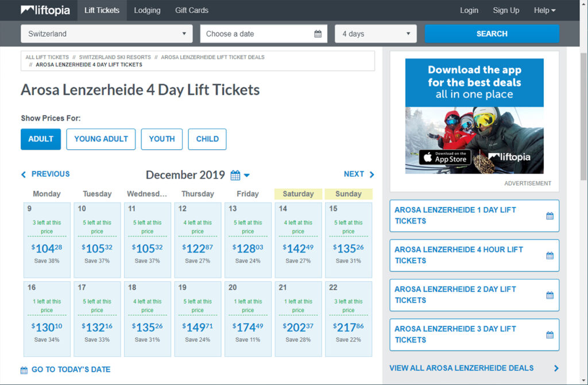Expand the Help menu in header
Screen dimensions: 588x385
[x=544, y=10]
